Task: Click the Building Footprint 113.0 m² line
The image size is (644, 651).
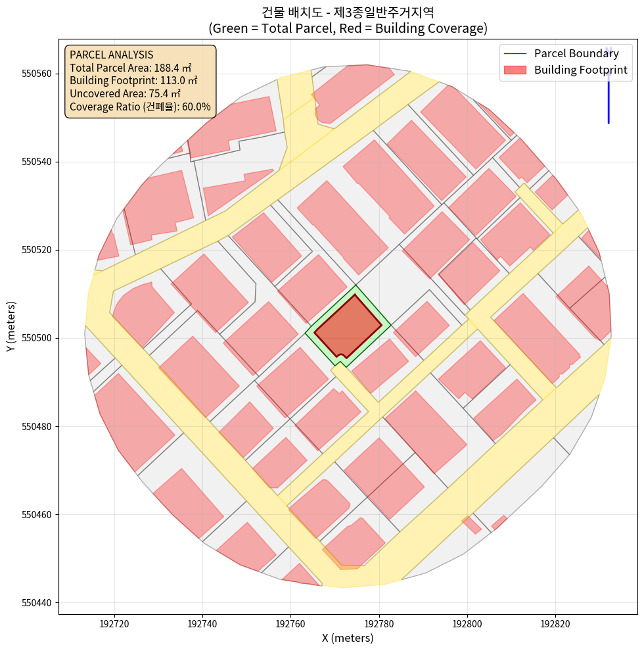Action: click(x=133, y=81)
